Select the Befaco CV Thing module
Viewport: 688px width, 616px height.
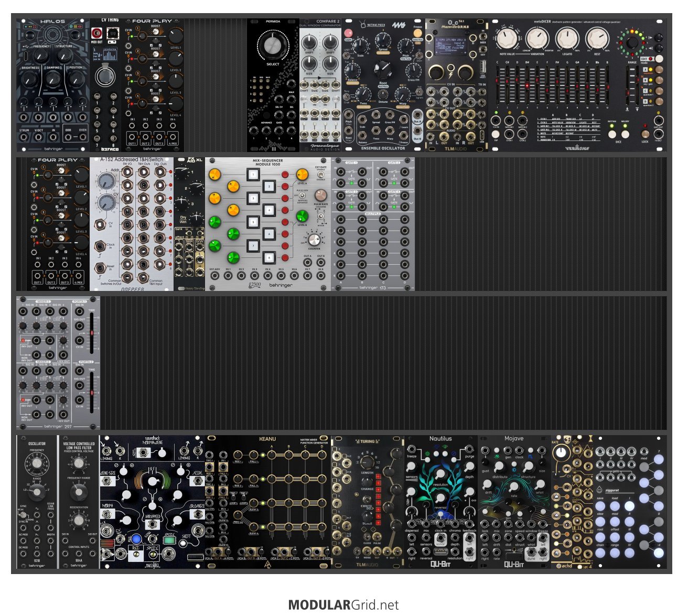105,85
